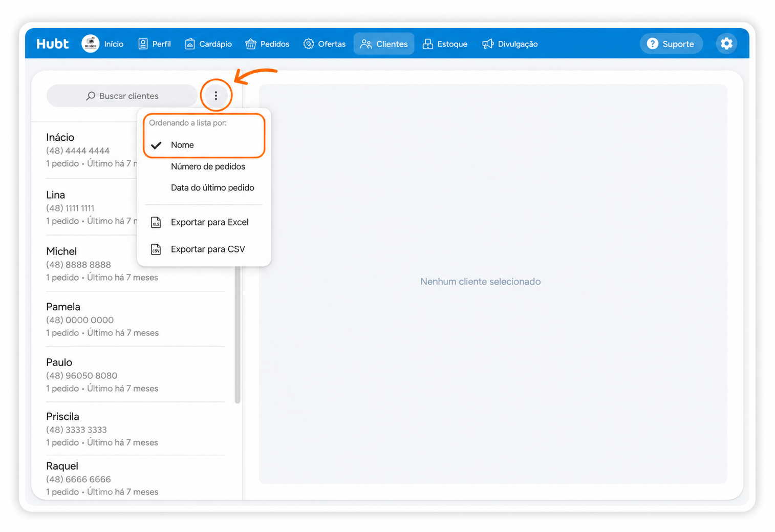This screenshot has width=775, height=532.
Task: Choose Exportar para Excel
Action: pos(204,222)
